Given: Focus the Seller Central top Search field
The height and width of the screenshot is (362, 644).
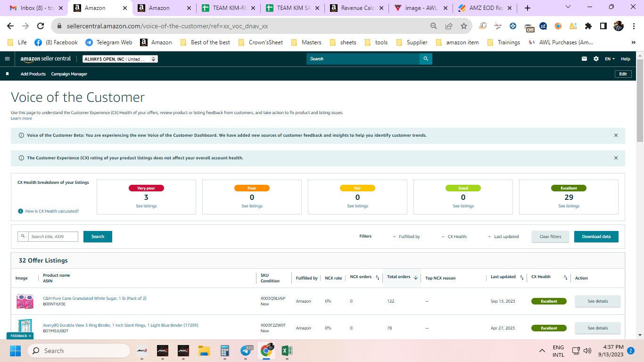Looking at the screenshot, I should click(363, 59).
